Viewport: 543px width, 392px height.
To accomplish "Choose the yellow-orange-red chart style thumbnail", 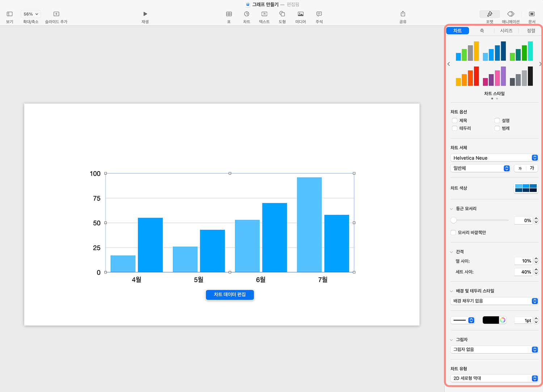I will [467, 76].
